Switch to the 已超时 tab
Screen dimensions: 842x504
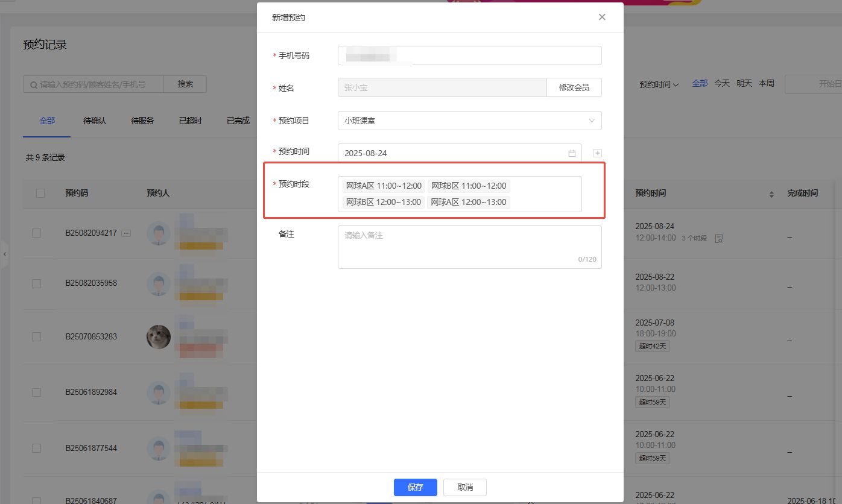pos(190,121)
